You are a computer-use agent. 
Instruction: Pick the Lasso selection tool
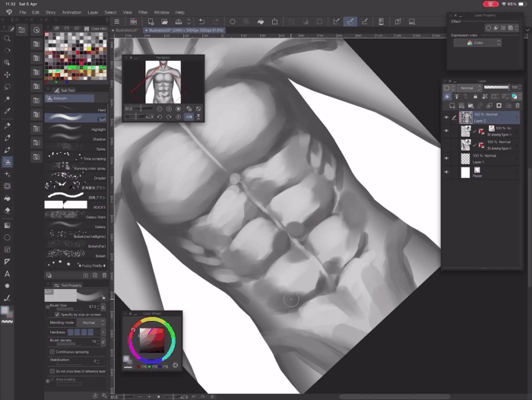(8, 87)
